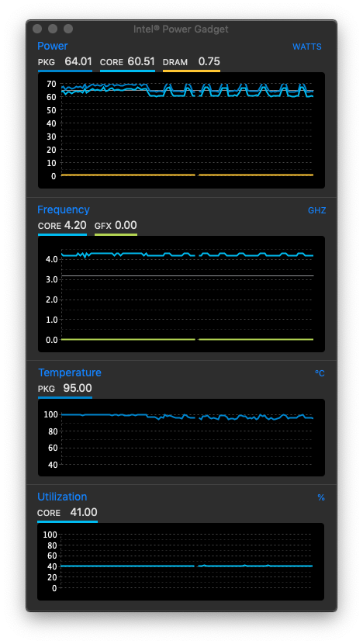Click the Frequency section heading
Screen dimensions: 363x644
(x=64, y=209)
